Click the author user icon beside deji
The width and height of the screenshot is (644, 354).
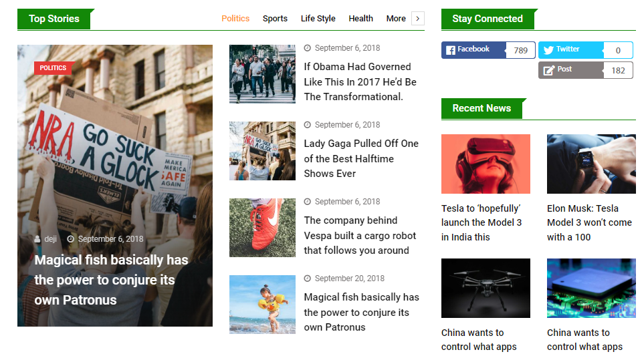pos(37,238)
